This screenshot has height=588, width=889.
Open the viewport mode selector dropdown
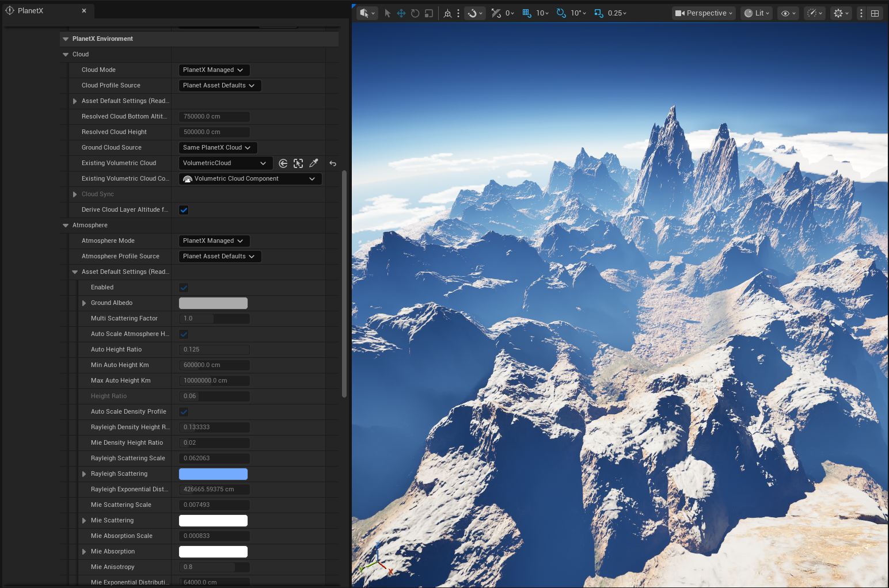tap(367, 13)
